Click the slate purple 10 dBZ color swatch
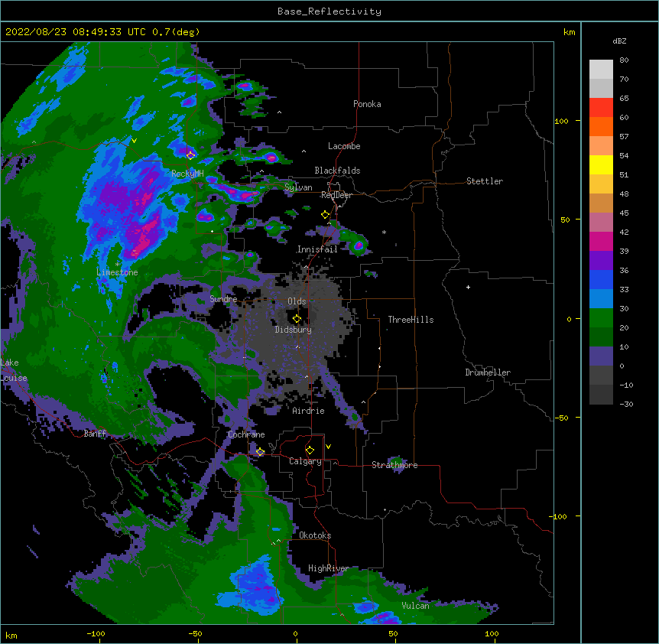The image size is (659, 644). click(601, 356)
